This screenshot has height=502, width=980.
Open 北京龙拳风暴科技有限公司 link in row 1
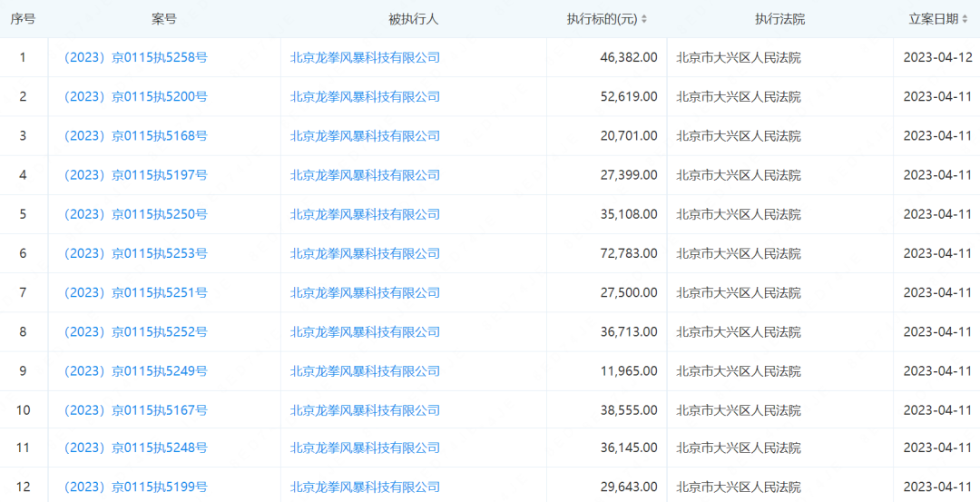[365, 58]
